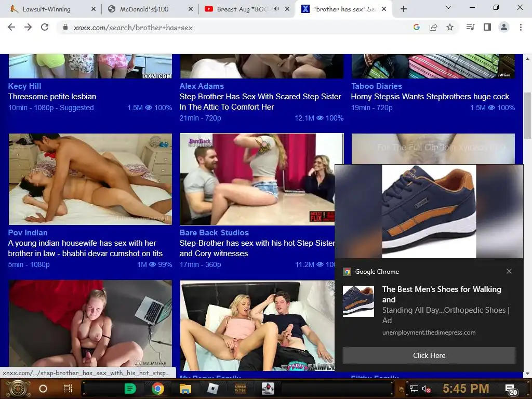
Task: Open Roblox from the taskbar
Action: tap(212, 389)
